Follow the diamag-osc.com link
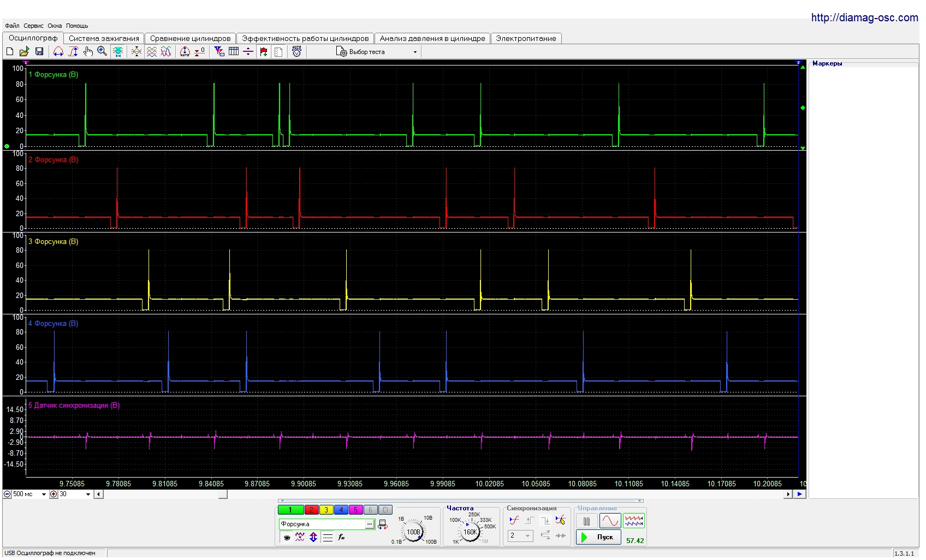The image size is (926, 560). click(x=864, y=17)
